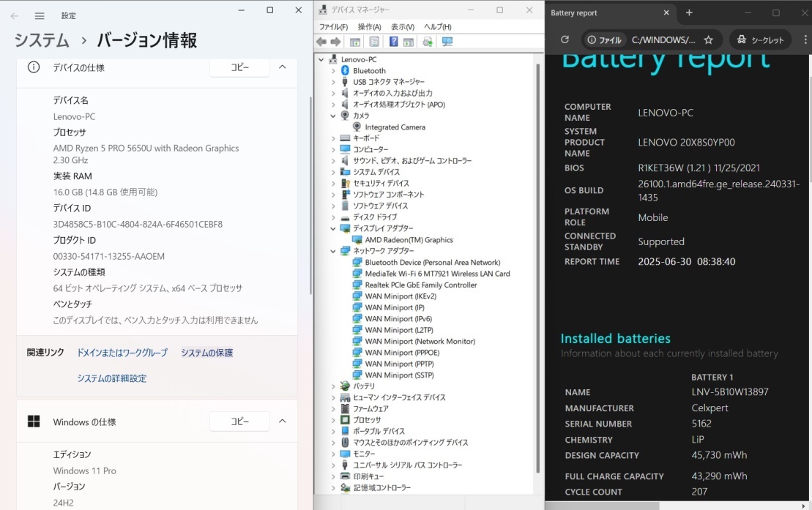Image resolution: width=812 pixels, height=510 pixels.
Task: Collapse the デバイスの仕様 section chevron
Action: (282, 67)
